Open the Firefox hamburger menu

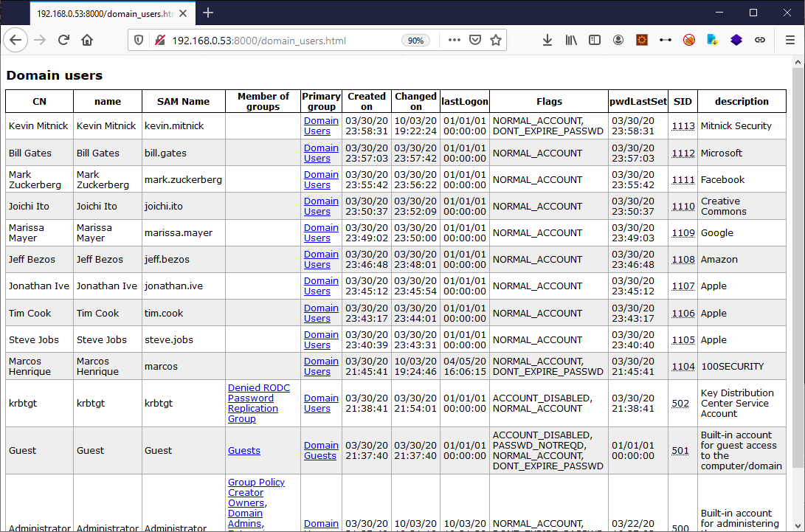click(790, 41)
